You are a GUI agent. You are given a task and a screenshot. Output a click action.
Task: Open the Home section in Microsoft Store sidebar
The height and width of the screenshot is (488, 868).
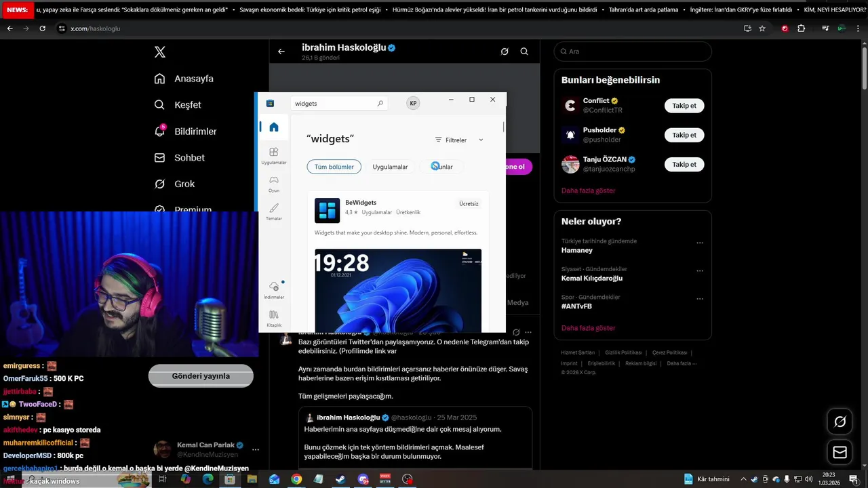pyautogui.click(x=274, y=127)
